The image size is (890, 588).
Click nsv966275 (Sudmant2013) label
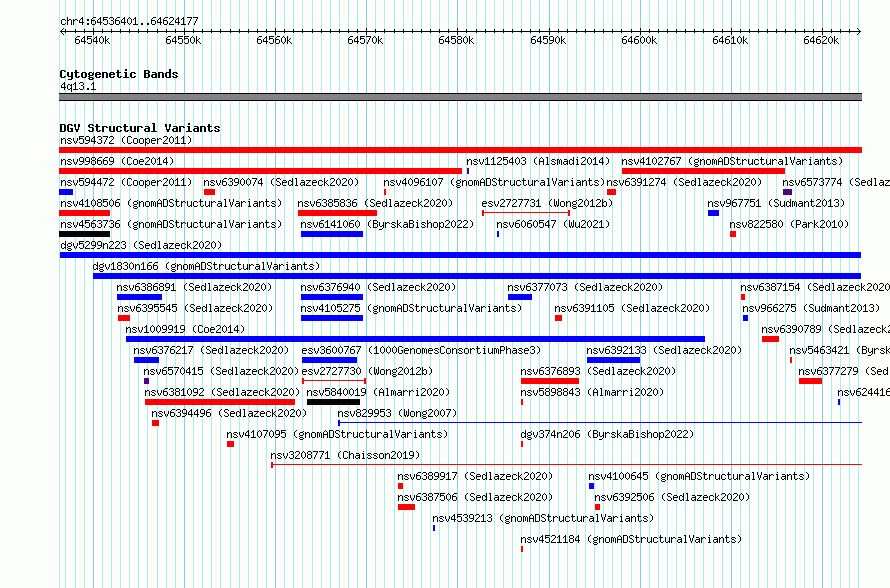[811, 308]
